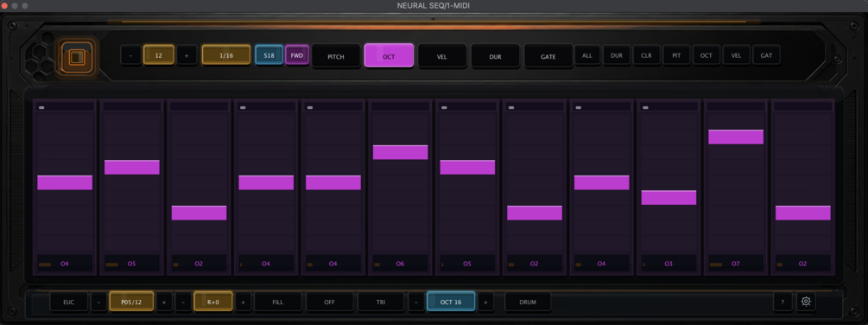Increase step count with plus beside 12
868x325 pixels.
[x=187, y=55]
